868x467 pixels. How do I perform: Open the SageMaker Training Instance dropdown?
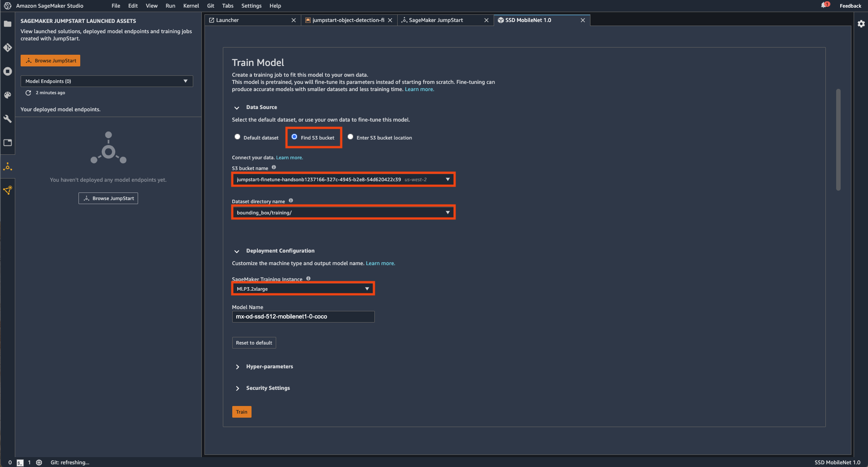[303, 289]
